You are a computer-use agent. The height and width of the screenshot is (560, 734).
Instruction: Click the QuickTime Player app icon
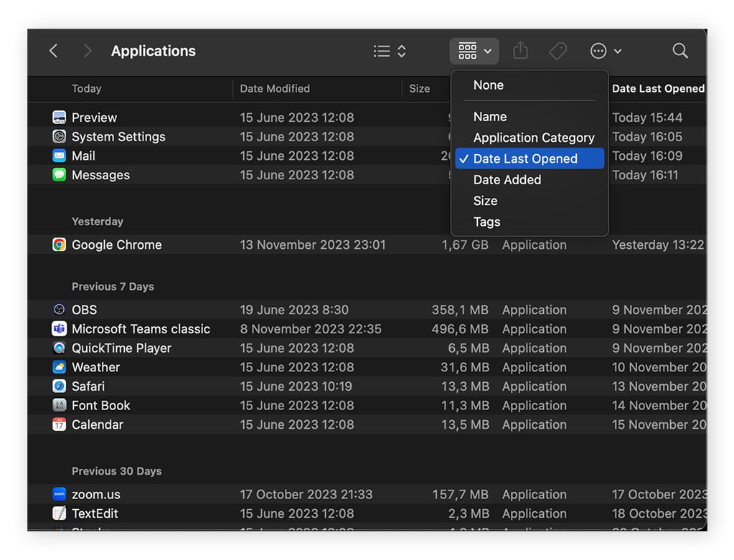tap(59, 348)
